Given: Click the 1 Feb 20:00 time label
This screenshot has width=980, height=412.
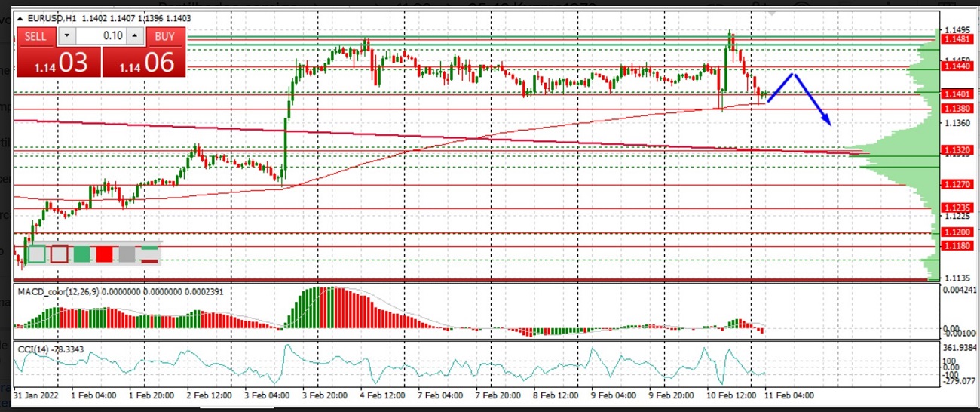Looking at the screenshot, I should [152, 395].
